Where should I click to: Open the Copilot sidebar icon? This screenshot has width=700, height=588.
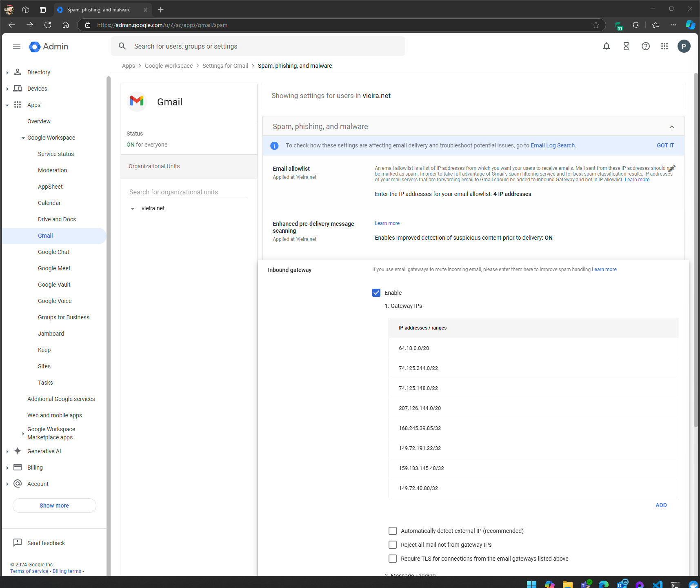click(691, 25)
